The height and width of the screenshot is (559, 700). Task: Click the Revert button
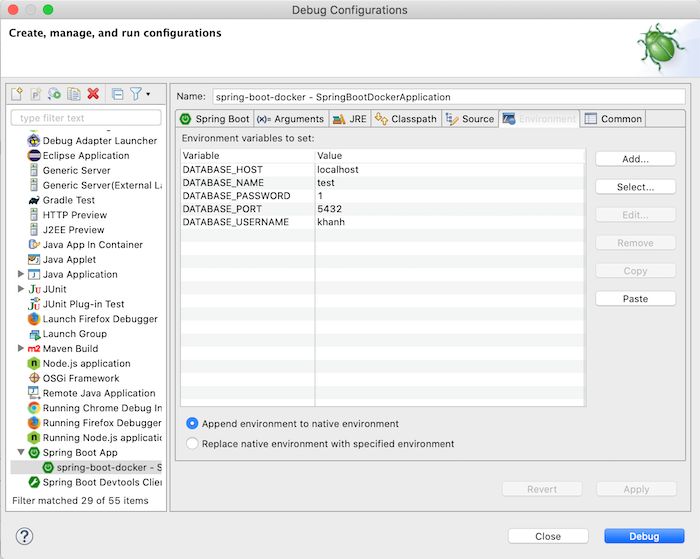[x=542, y=489]
